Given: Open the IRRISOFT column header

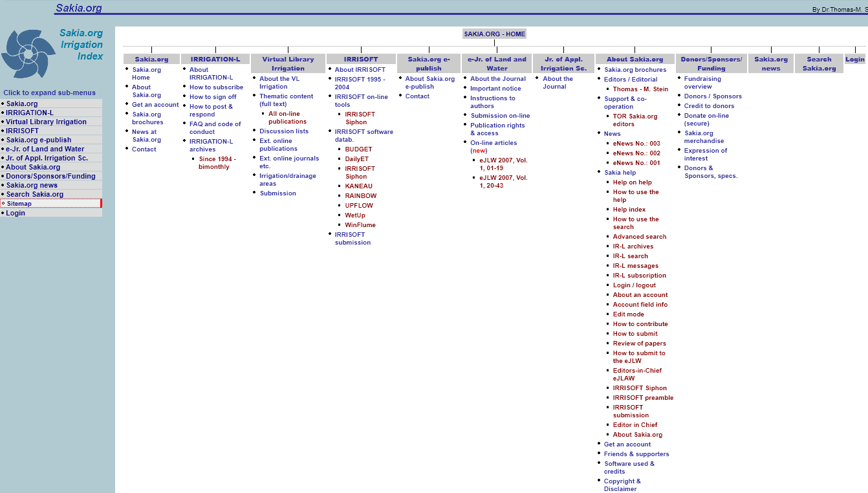Looking at the screenshot, I should 361,60.
